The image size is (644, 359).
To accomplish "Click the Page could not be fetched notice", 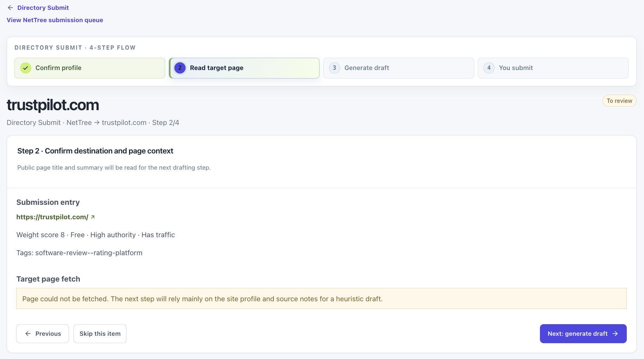I will (321, 298).
